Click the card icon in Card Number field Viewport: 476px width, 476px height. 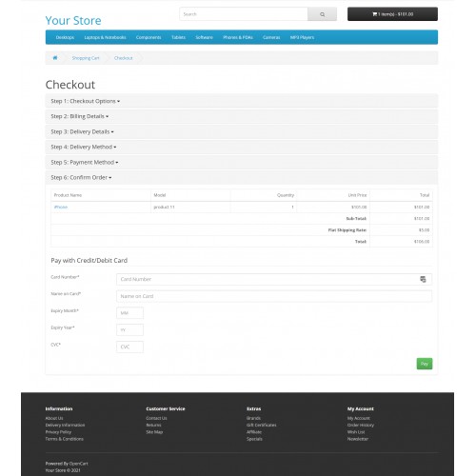(x=423, y=279)
